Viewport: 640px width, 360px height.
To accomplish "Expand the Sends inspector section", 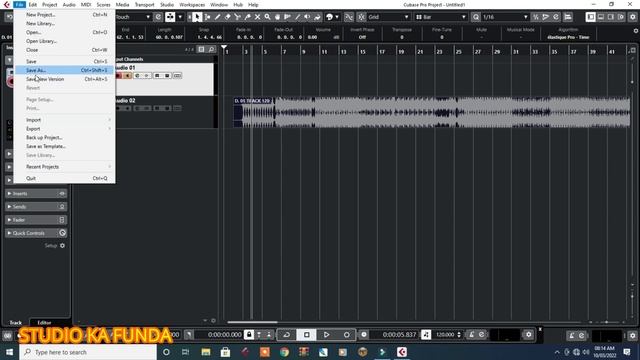I will point(36,207).
